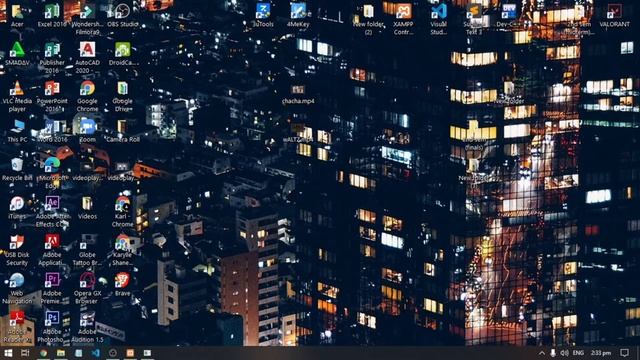Switch to VS Code in the taskbar
The height and width of the screenshot is (360, 640).
[96, 353]
